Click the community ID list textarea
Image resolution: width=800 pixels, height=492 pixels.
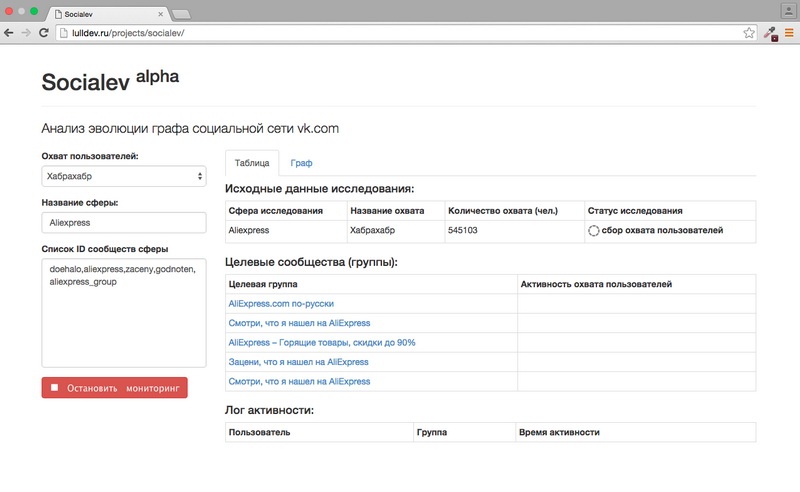(x=124, y=313)
